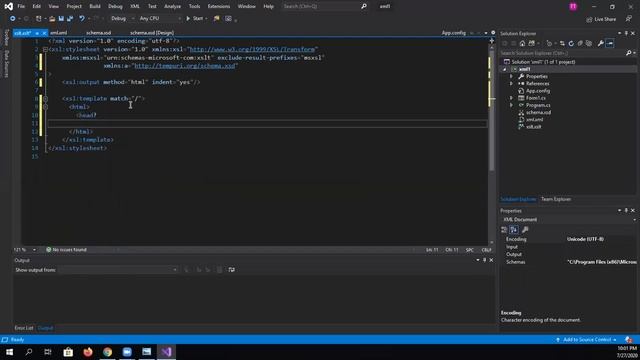Click the Undo toolbar icon
This screenshot has height=360, width=640.
[x=82, y=19]
